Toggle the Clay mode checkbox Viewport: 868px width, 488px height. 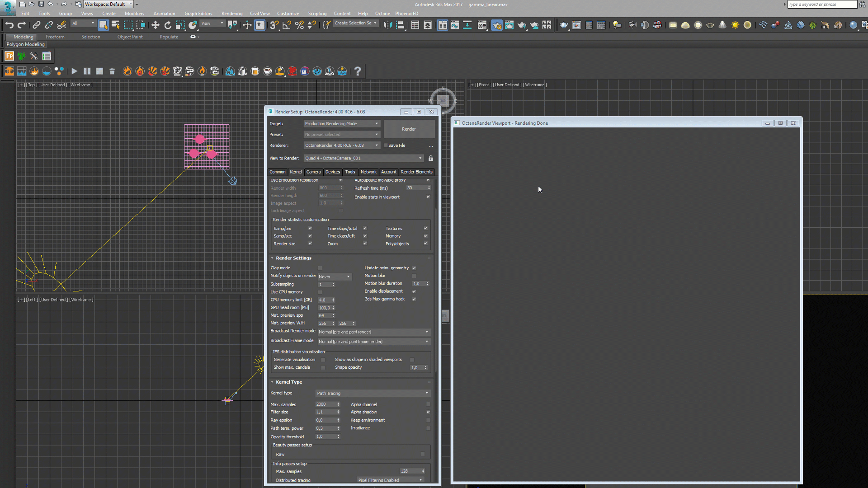point(320,268)
